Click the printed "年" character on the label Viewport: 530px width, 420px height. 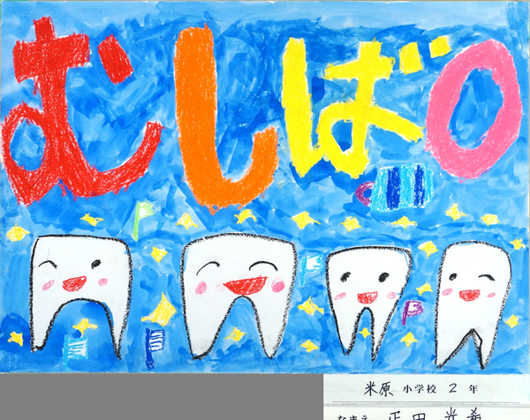(473, 389)
